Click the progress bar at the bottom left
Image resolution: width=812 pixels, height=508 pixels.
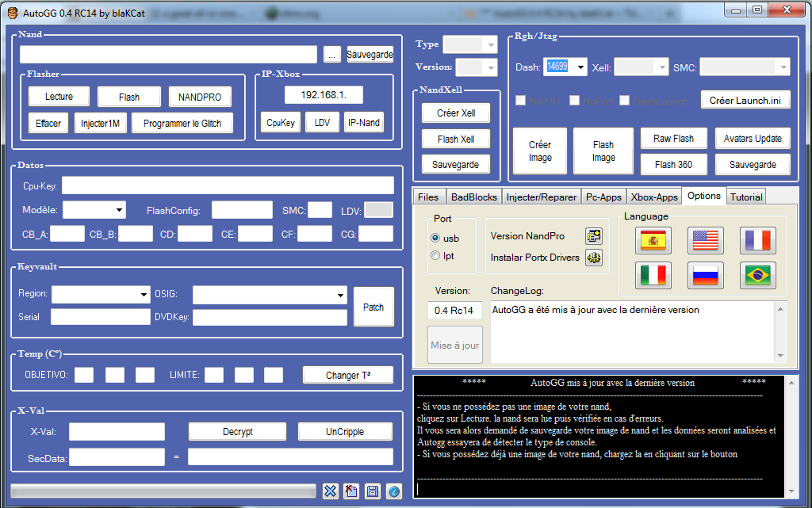163,491
